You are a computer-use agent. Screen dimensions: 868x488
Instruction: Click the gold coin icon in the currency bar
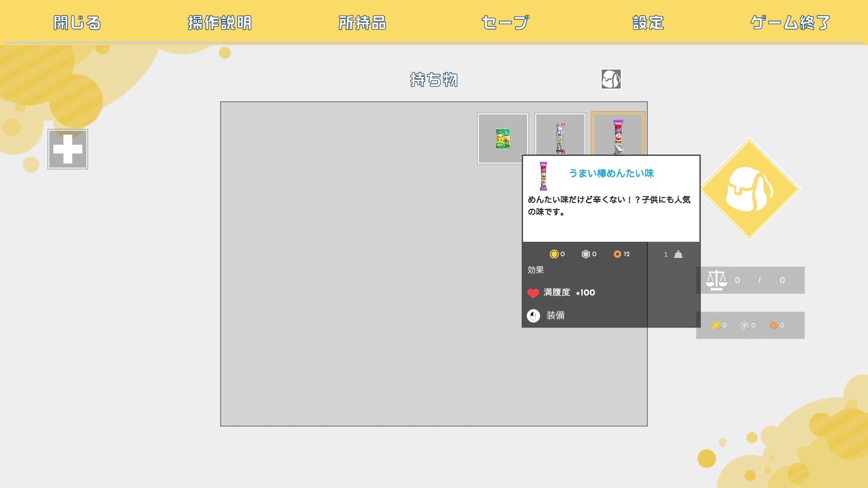pos(716,325)
